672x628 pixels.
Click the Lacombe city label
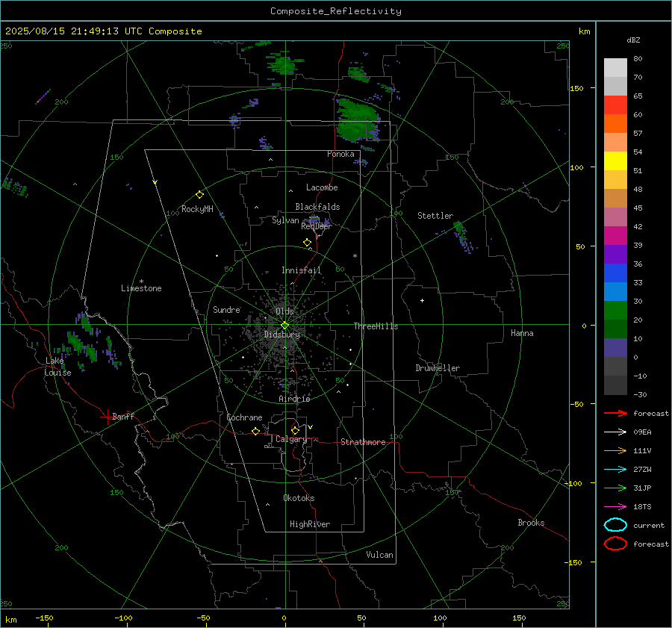click(x=322, y=187)
